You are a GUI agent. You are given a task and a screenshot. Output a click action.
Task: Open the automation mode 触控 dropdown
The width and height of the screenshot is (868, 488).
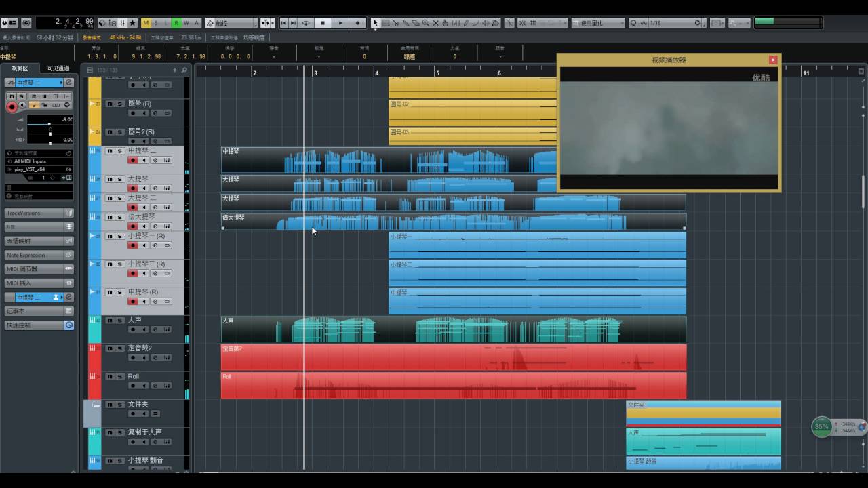pos(231,23)
